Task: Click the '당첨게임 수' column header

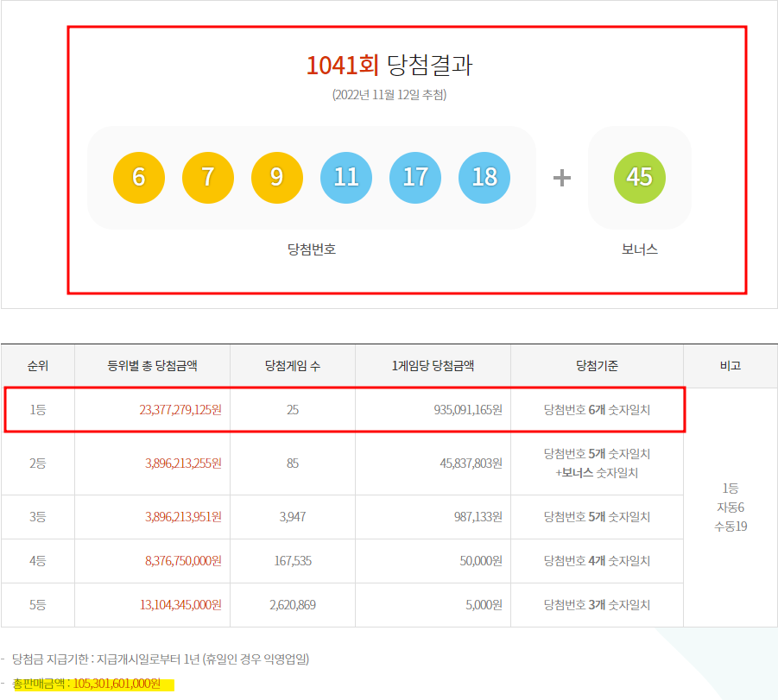Action: (x=293, y=366)
